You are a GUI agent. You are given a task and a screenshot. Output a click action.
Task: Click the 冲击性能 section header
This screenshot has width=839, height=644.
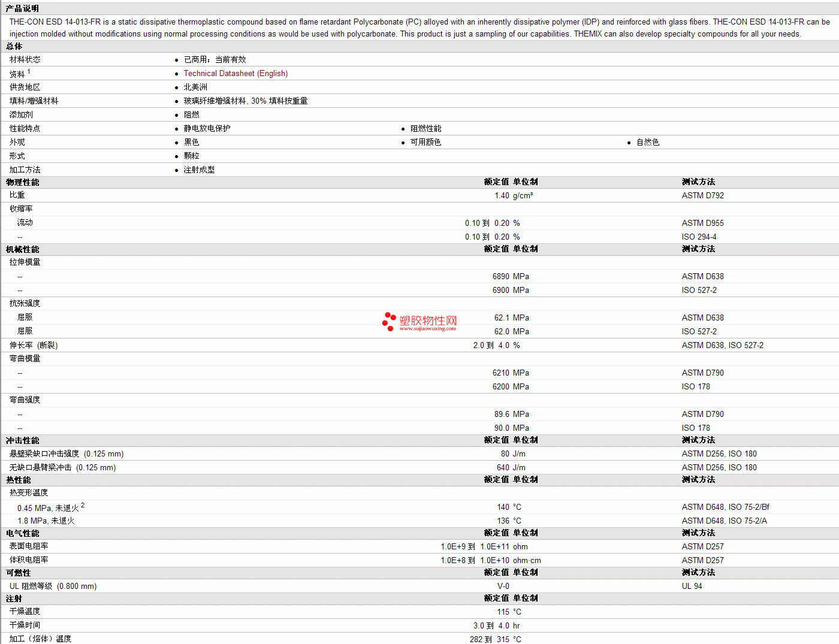click(22, 440)
